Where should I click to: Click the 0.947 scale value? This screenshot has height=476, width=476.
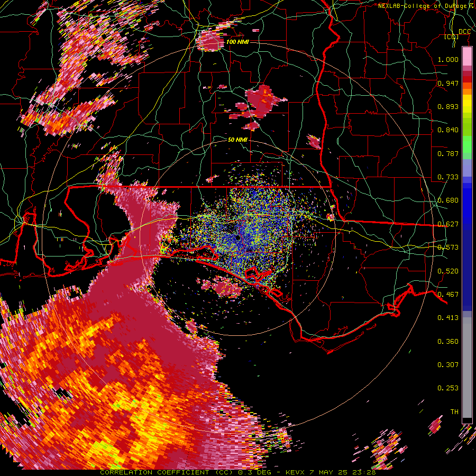(x=448, y=83)
